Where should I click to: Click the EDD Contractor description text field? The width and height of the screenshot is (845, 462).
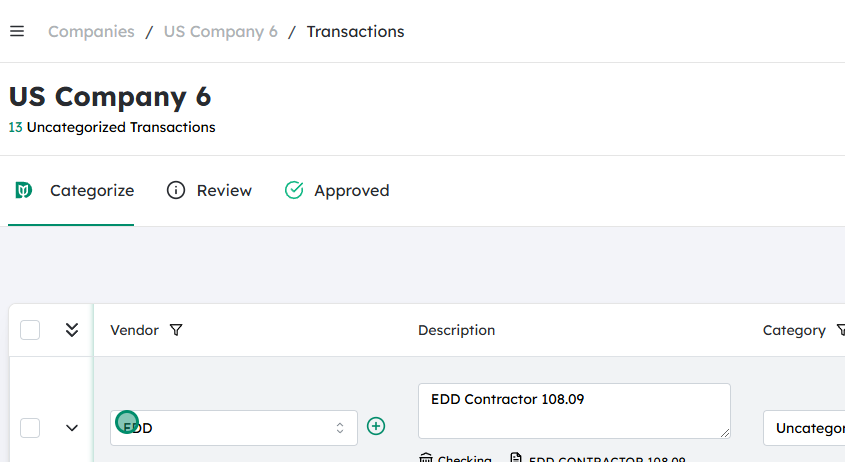coord(573,410)
